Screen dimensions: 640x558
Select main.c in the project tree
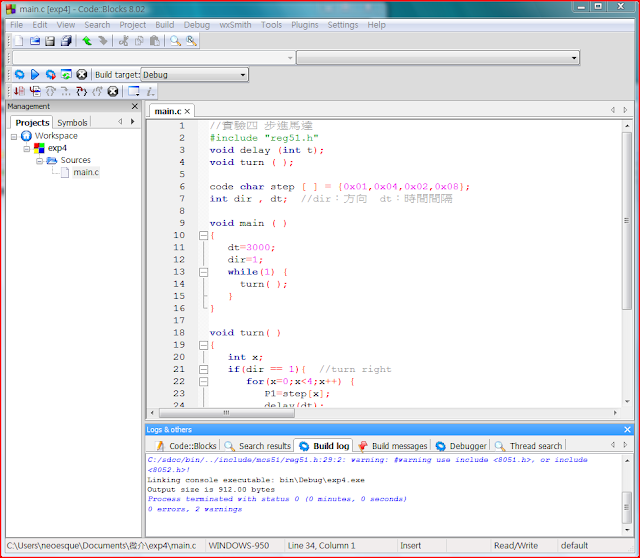click(85, 172)
